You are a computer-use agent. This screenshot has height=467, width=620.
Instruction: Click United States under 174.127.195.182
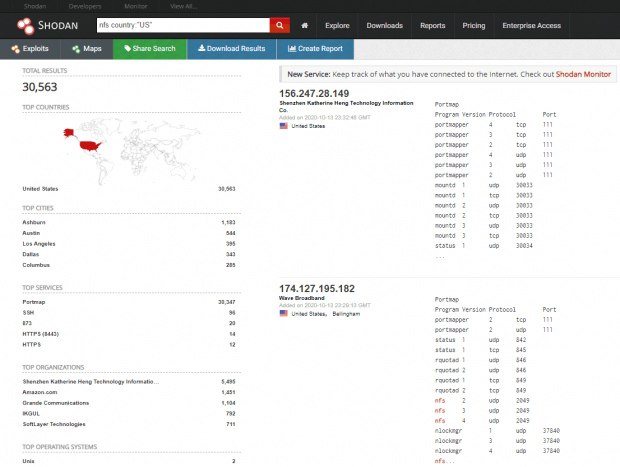[309, 314]
